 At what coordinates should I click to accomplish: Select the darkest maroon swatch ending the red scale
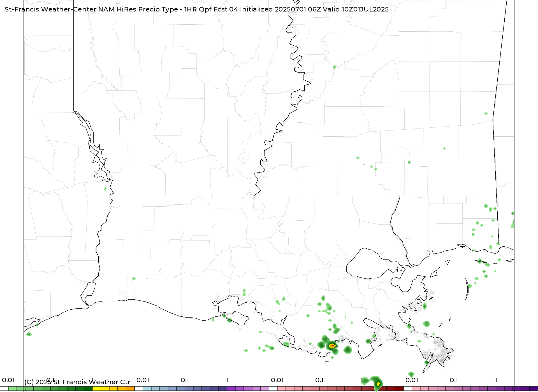point(399,389)
